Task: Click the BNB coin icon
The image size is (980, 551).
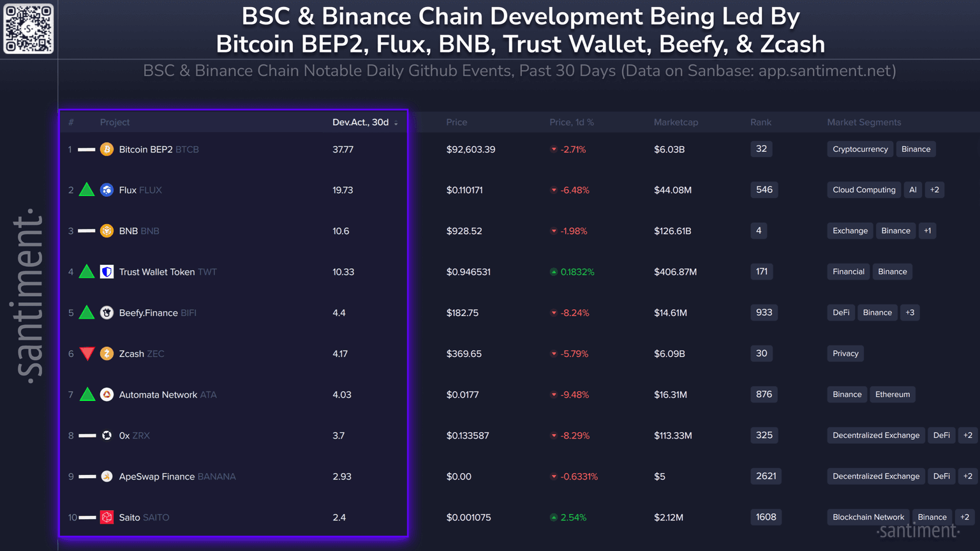Action: coord(107,231)
